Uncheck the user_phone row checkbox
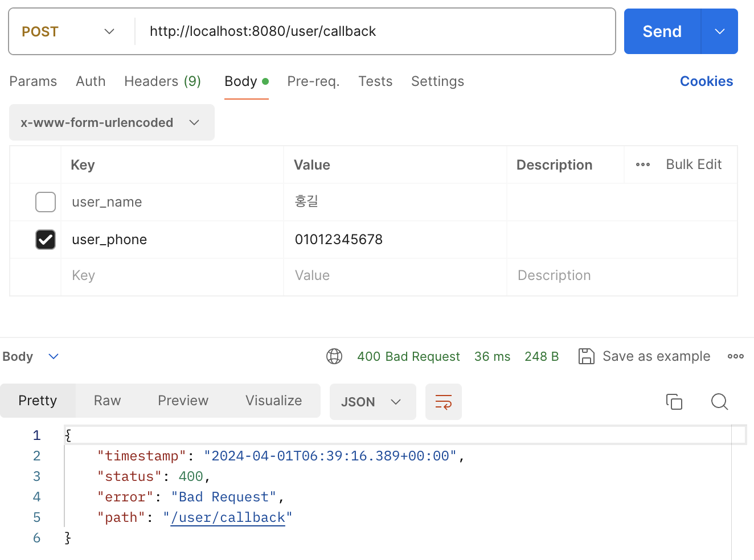This screenshot has height=560, width=754. [46, 240]
